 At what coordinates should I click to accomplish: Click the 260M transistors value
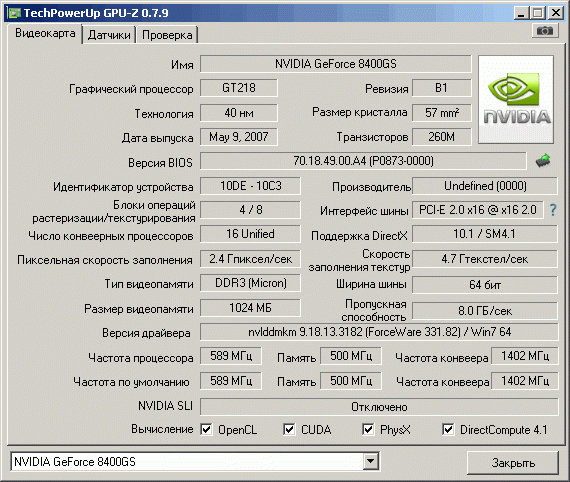[442, 137]
